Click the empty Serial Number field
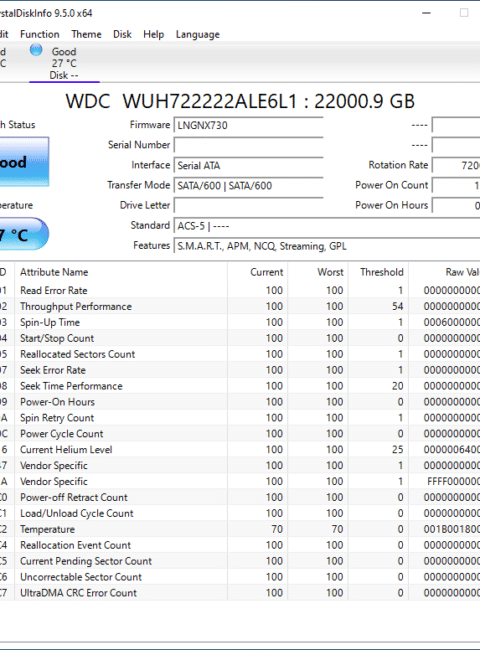 (x=248, y=145)
